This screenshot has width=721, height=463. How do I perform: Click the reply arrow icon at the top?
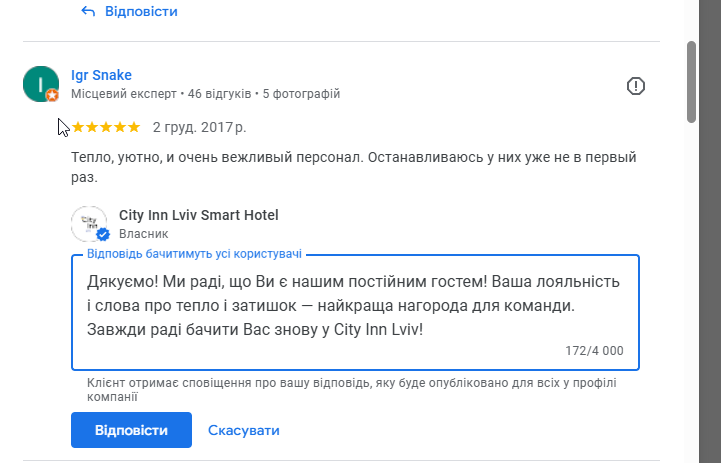(88, 12)
